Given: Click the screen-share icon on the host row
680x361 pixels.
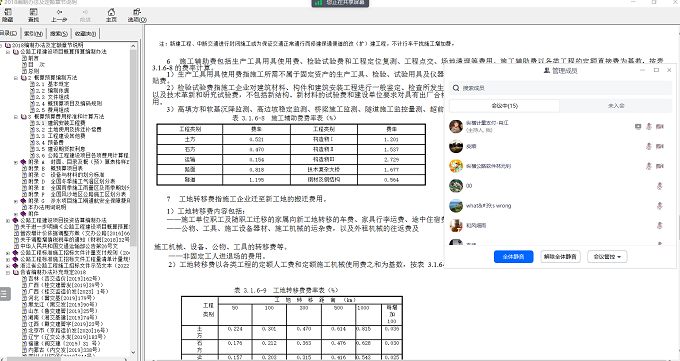Looking at the screenshot, I should click(638, 127).
